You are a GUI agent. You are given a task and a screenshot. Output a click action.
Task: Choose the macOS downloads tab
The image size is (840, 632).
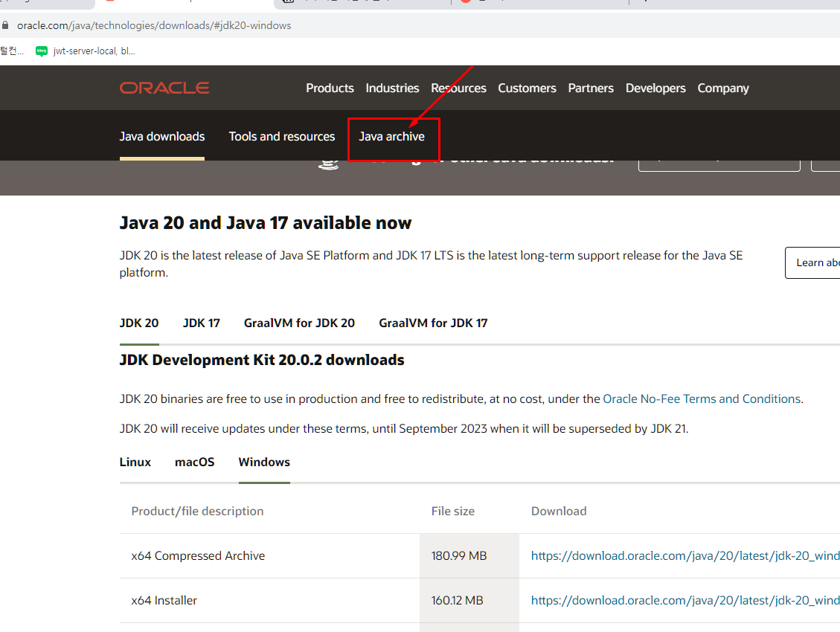click(x=194, y=462)
